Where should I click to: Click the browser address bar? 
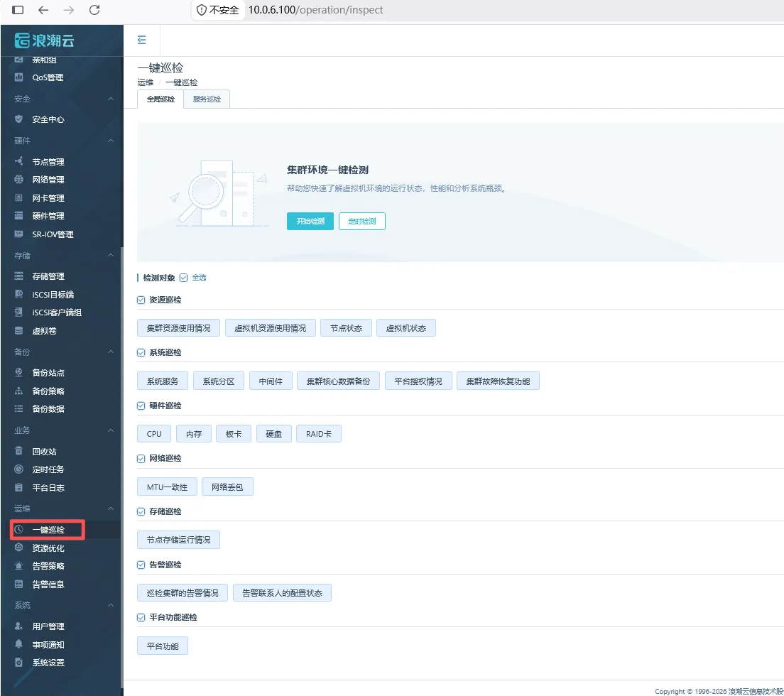(316, 10)
